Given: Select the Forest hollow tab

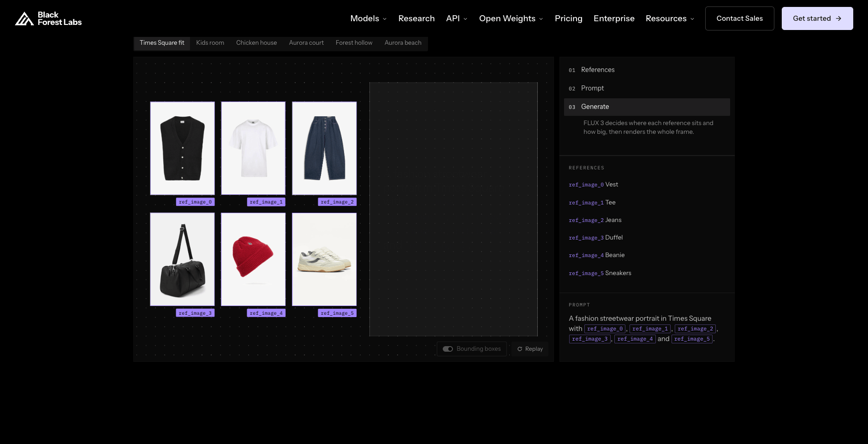Looking at the screenshot, I should coord(354,43).
